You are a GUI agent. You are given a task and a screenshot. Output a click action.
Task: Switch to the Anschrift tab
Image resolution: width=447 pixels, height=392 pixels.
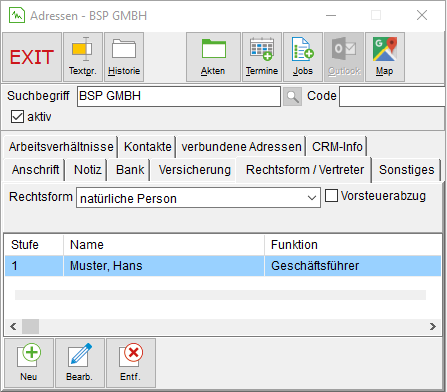pos(35,170)
